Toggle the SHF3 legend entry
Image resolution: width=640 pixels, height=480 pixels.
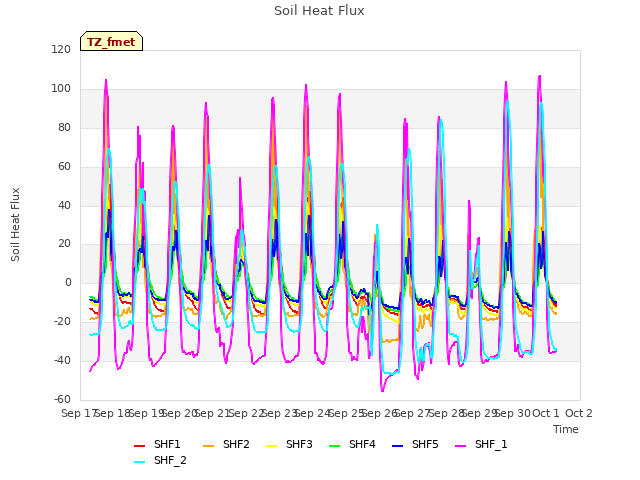[289, 444]
